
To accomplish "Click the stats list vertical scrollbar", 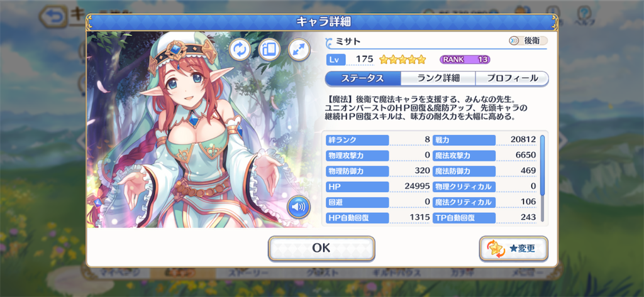I will [542, 177].
